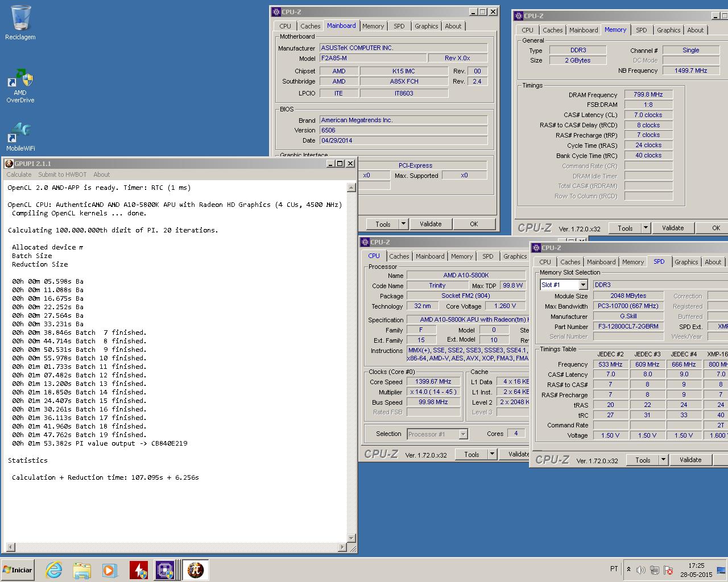The width and height of the screenshot is (728, 582).
Task: Click the 6506 BIOS version field
Action: pyautogui.click(x=403, y=130)
